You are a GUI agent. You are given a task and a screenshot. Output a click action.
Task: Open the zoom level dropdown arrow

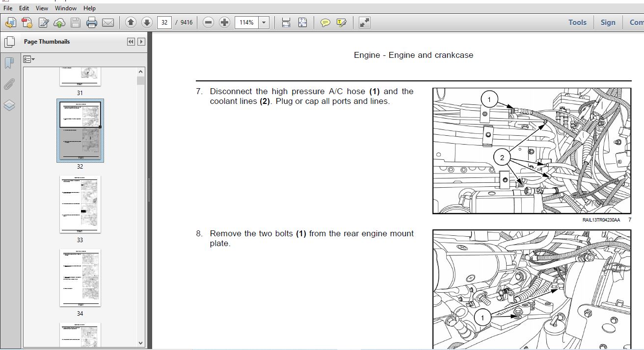264,22
